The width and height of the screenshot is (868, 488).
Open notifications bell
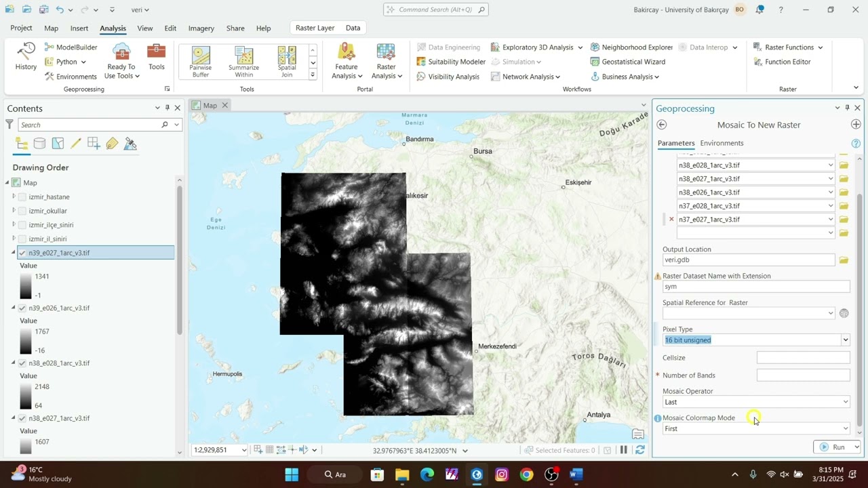[759, 9]
